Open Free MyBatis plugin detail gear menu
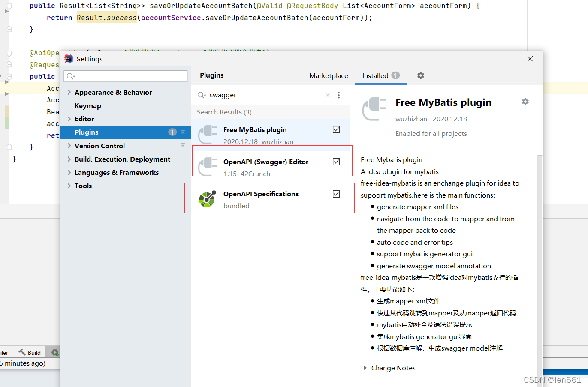588x387 pixels. (x=525, y=102)
